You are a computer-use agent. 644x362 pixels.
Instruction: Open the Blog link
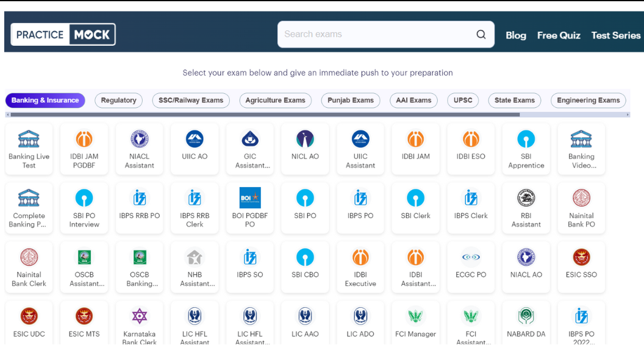pyautogui.click(x=516, y=35)
